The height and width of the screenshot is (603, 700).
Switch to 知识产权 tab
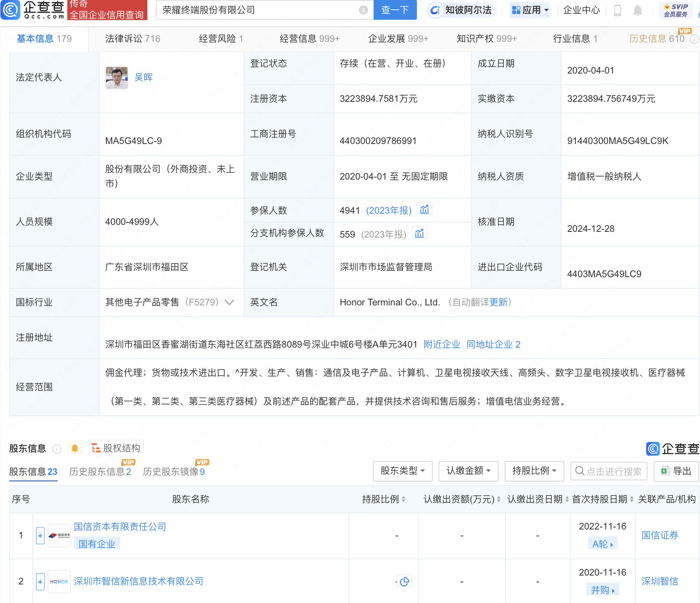click(487, 39)
